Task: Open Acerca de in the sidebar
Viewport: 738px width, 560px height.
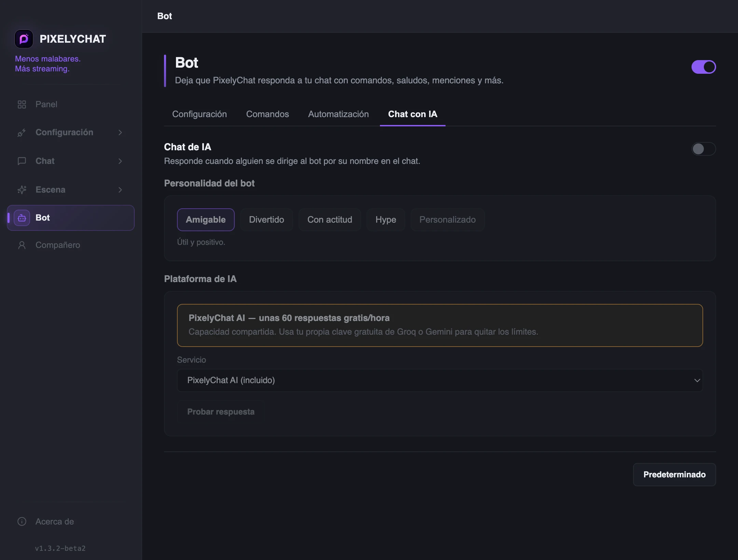Action: pos(70,522)
